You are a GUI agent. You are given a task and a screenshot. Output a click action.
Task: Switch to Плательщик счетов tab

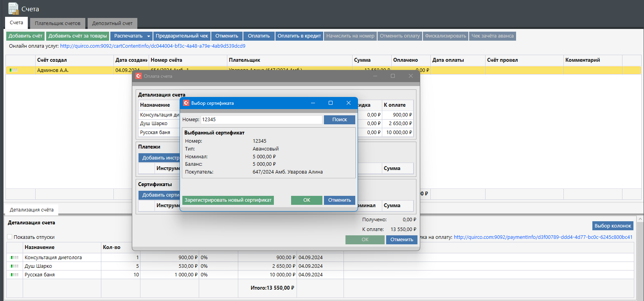coord(58,23)
